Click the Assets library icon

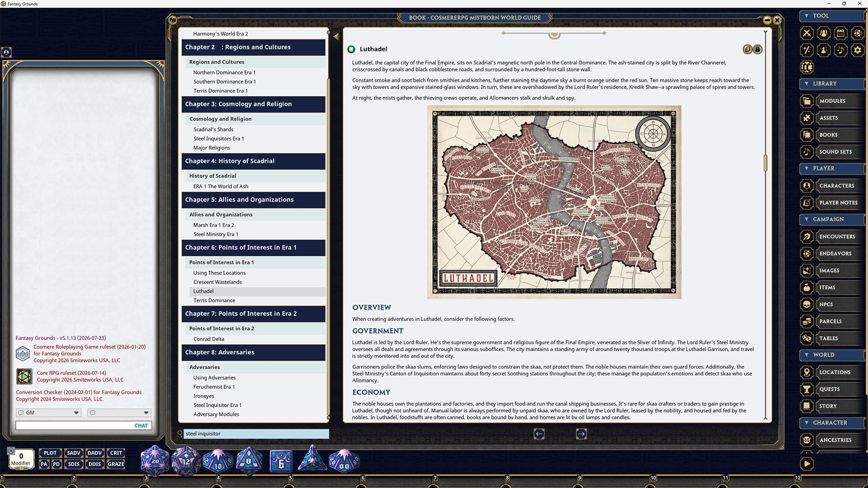pos(807,118)
